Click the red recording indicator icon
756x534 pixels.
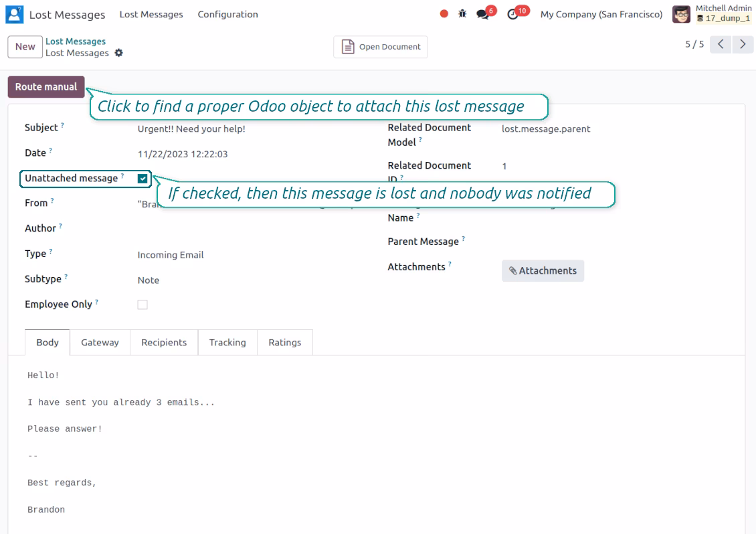(x=444, y=14)
